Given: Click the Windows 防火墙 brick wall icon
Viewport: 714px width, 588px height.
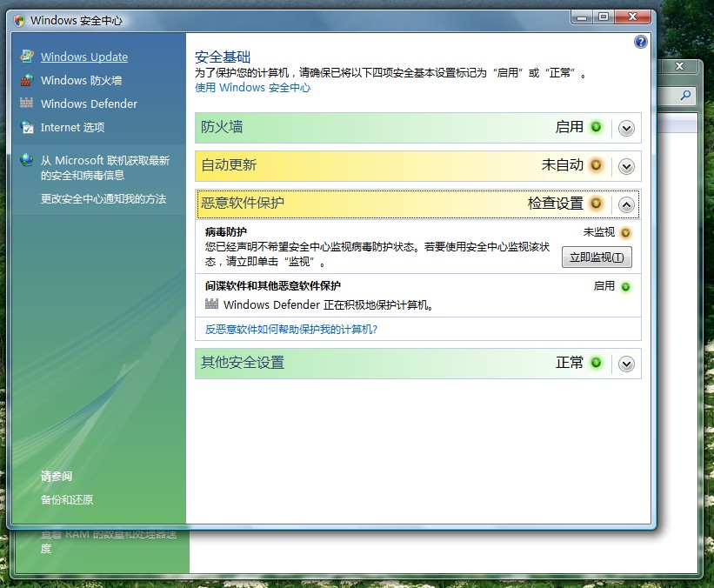Looking at the screenshot, I should coord(27,80).
